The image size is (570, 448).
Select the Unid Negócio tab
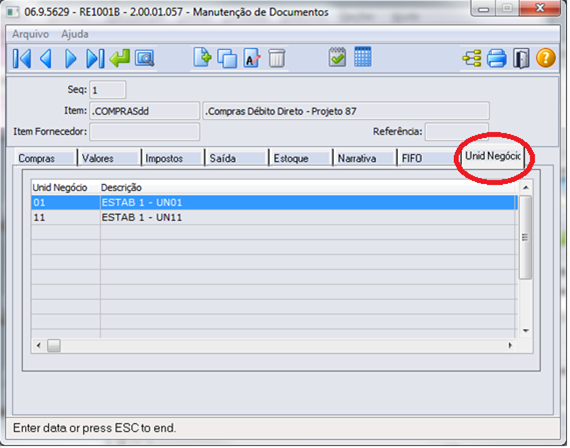493,156
